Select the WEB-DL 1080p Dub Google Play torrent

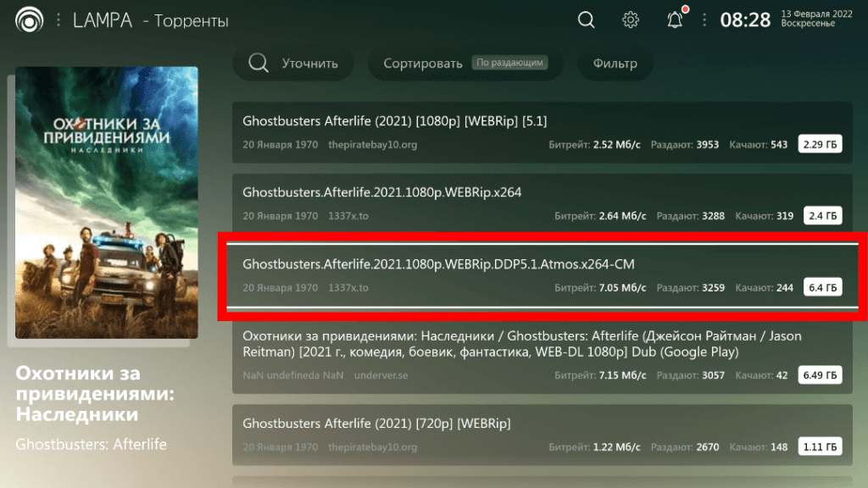(542, 357)
